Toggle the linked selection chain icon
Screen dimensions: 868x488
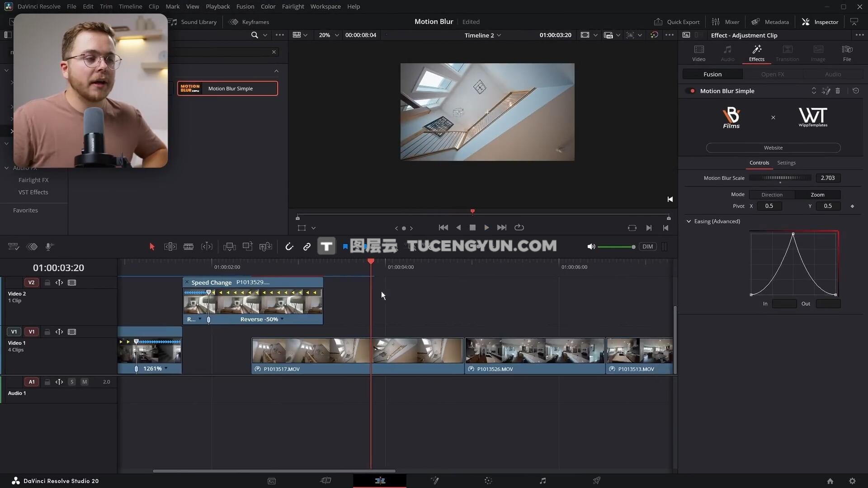tap(307, 247)
